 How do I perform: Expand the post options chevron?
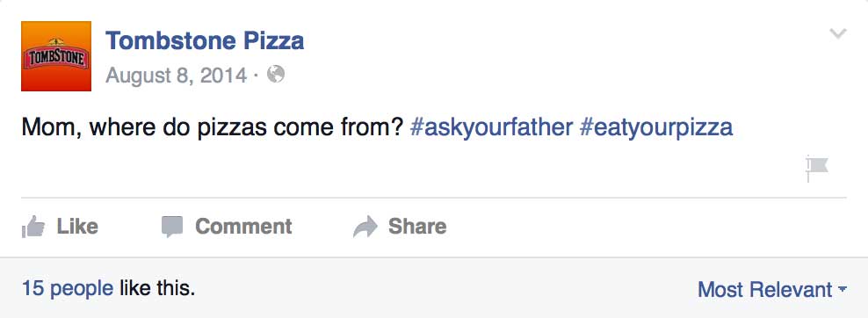point(838,33)
